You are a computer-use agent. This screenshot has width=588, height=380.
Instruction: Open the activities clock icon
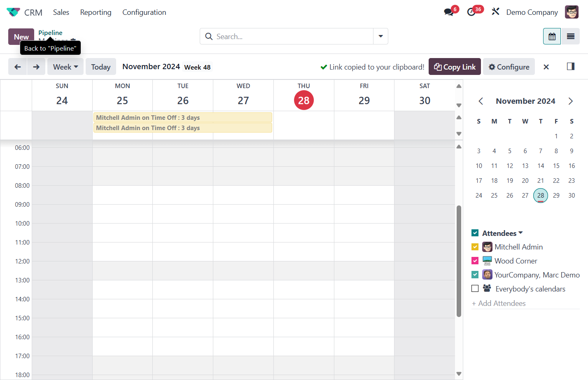point(471,12)
